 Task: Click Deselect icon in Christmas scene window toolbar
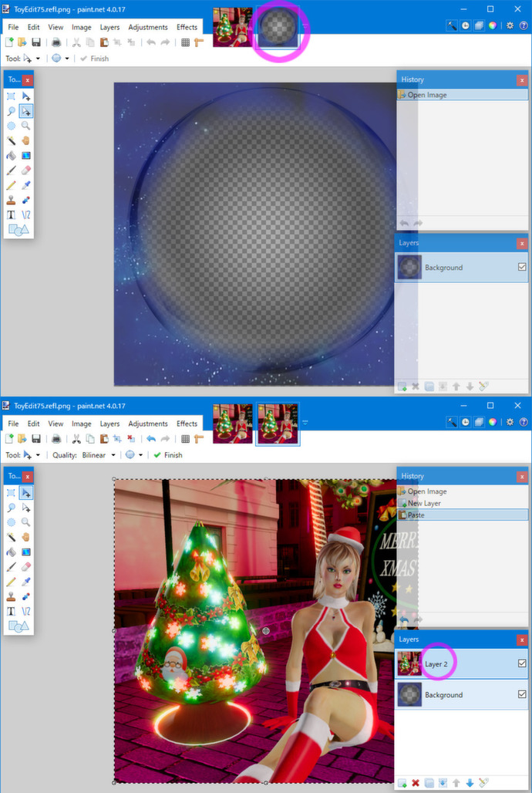(131, 439)
